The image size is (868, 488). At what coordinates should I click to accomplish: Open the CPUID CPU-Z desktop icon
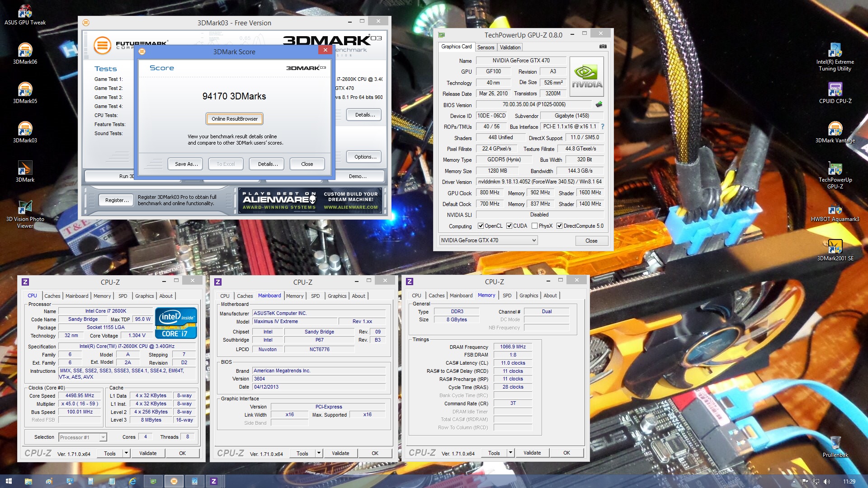tap(835, 93)
